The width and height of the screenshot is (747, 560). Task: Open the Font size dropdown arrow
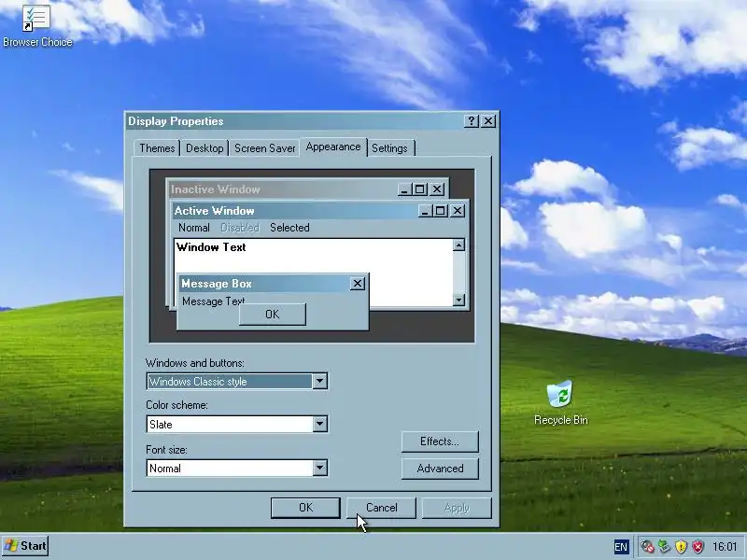(319, 468)
